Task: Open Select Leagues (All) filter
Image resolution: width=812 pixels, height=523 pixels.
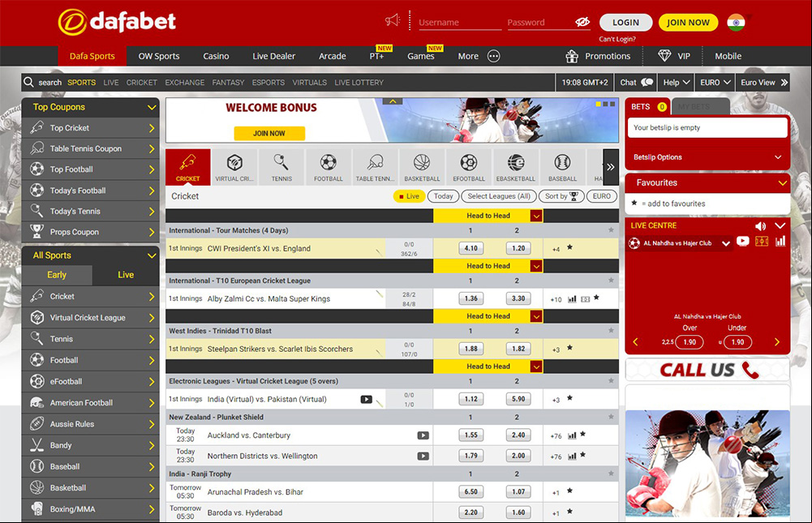Action: point(499,196)
